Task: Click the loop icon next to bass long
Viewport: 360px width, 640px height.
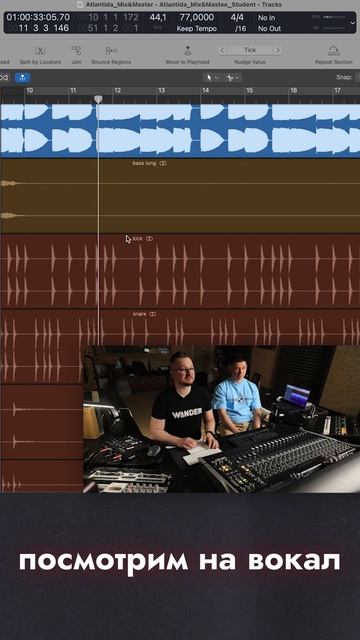Action: [x=163, y=163]
